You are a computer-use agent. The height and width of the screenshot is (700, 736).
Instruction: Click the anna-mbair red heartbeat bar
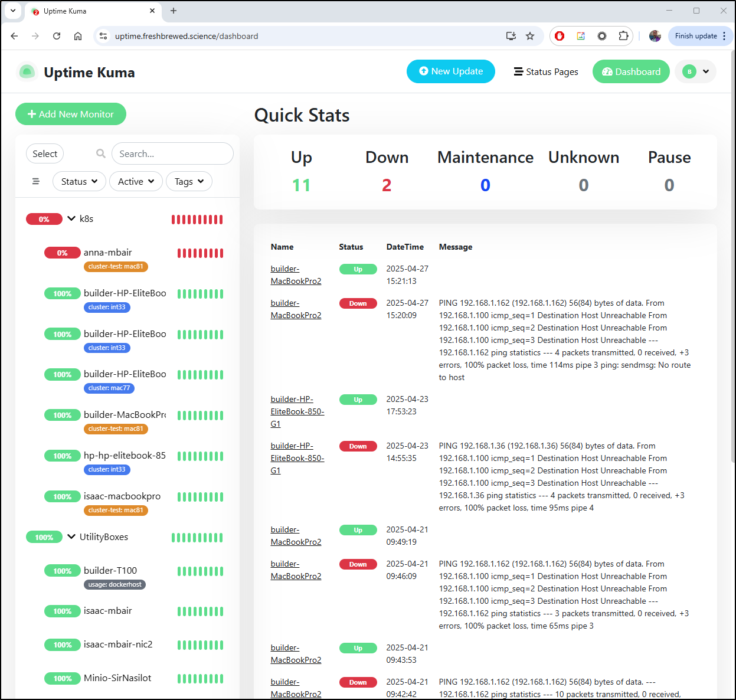point(200,253)
